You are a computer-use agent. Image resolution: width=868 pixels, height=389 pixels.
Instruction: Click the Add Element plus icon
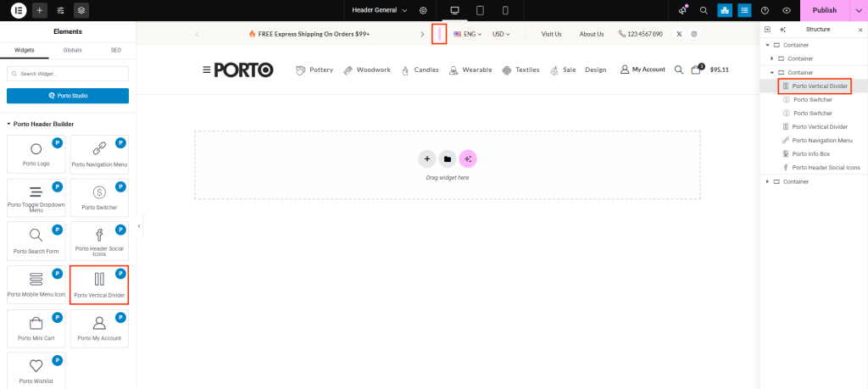pos(40,10)
